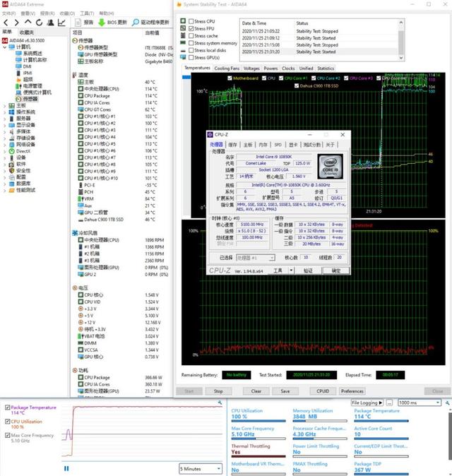Switch to Statistics tab
This screenshot has height=476, width=452.
[326, 69]
